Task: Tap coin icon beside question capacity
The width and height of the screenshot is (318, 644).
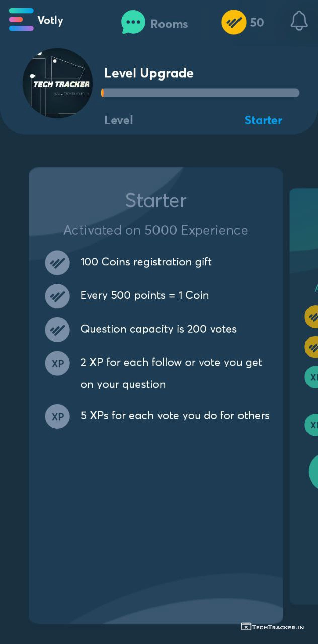Action: pyautogui.click(x=57, y=330)
